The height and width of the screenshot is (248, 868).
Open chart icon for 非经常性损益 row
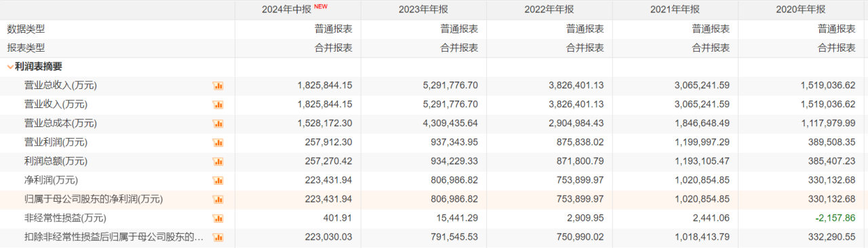[x=218, y=219]
